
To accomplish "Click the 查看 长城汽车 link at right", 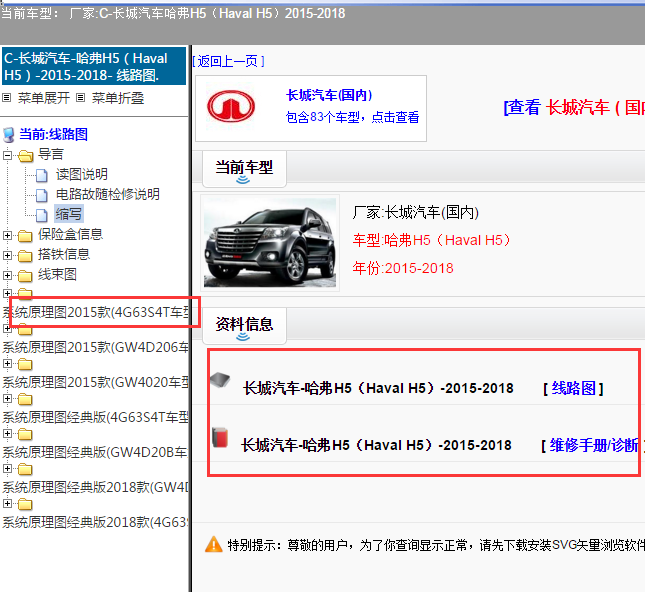I will [x=574, y=108].
